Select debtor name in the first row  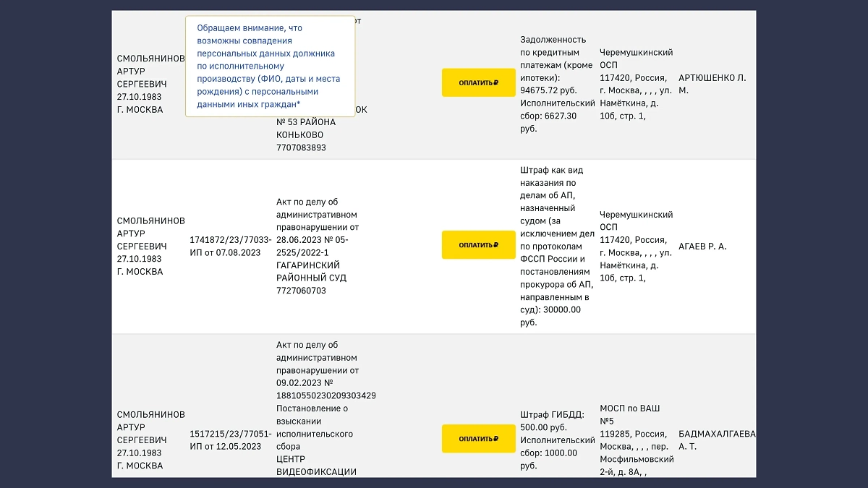(x=150, y=84)
